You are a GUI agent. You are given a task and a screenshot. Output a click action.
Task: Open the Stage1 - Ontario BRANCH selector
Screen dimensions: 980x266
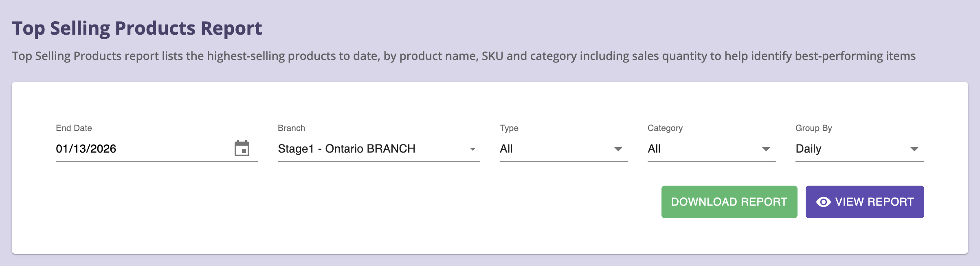click(x=367, y=149)
